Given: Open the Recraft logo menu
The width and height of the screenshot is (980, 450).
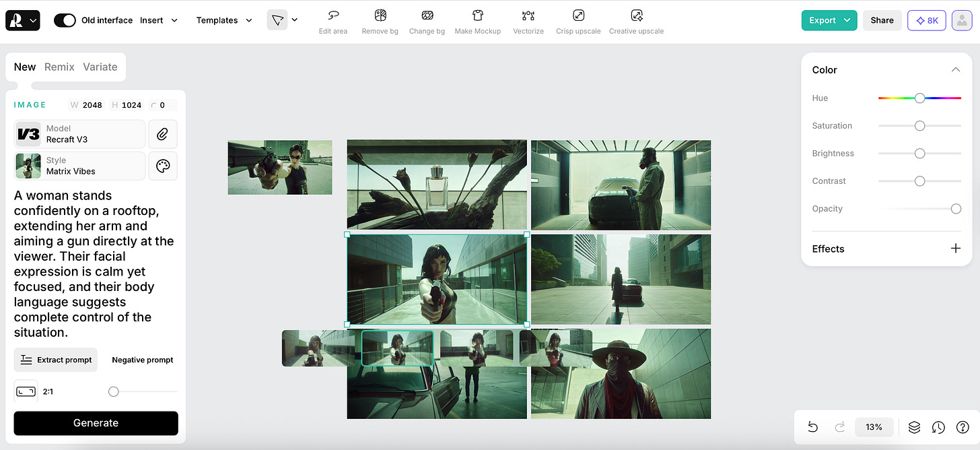Looking at the screenshot, I should (x=23, y=20).
